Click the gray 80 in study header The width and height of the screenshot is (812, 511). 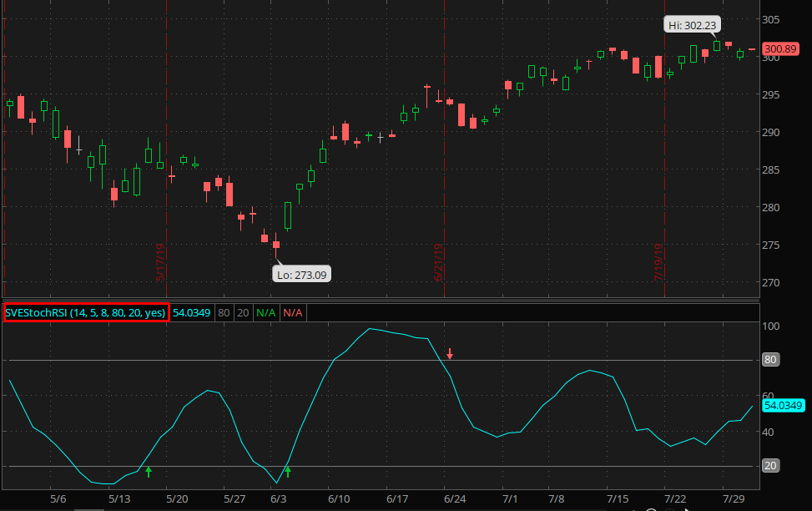(x=224, y=313)
